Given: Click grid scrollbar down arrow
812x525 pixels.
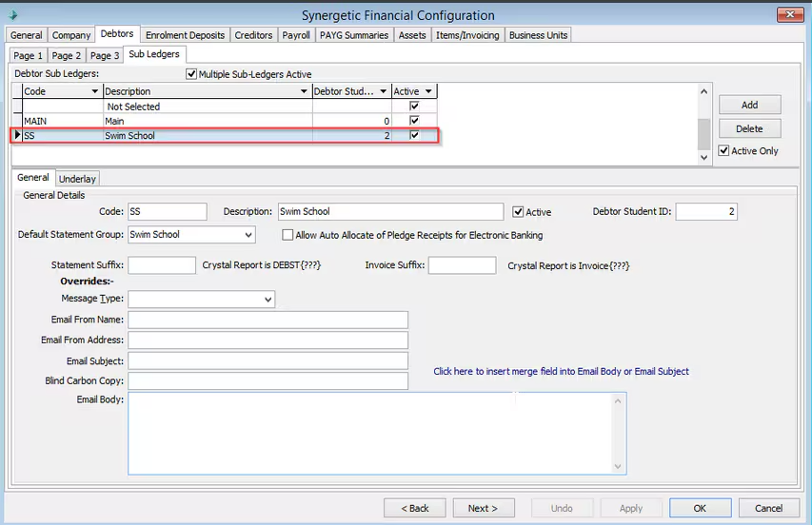Looking at the screenshot, I should (703, 157).
